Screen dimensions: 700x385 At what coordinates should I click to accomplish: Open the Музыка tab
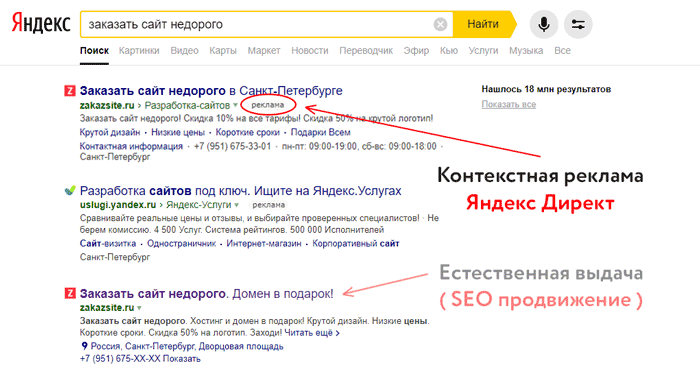pos(526,50)
